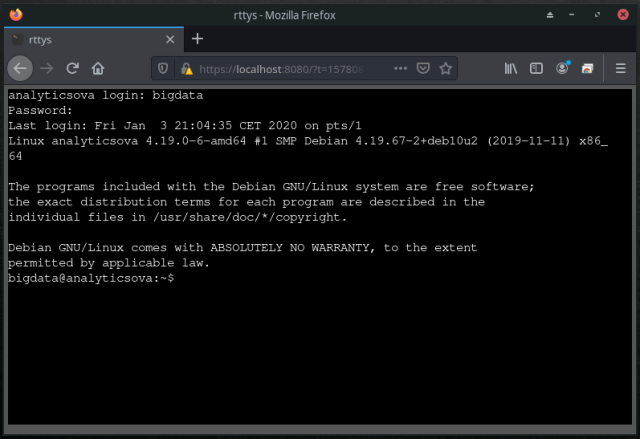The width and height of the screenshot is (640, 439).
Task: Go back to the previous page
Action: coord(20,69)
